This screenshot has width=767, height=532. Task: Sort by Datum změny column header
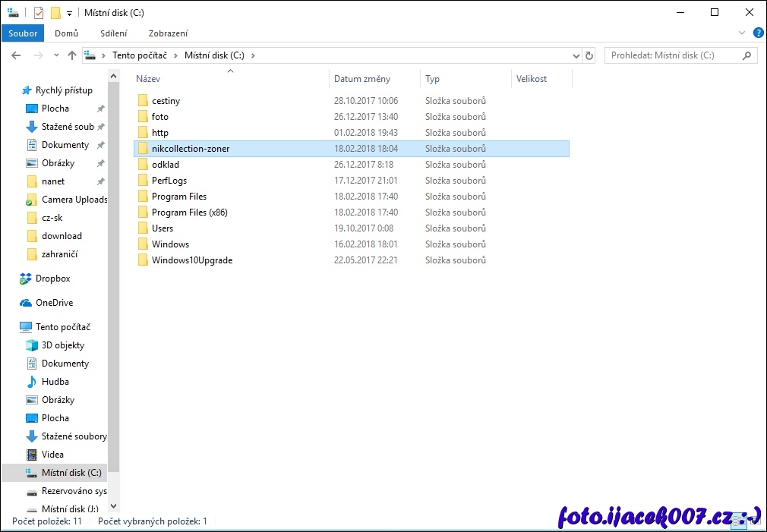pyautogui.click(x=362, y=79)
